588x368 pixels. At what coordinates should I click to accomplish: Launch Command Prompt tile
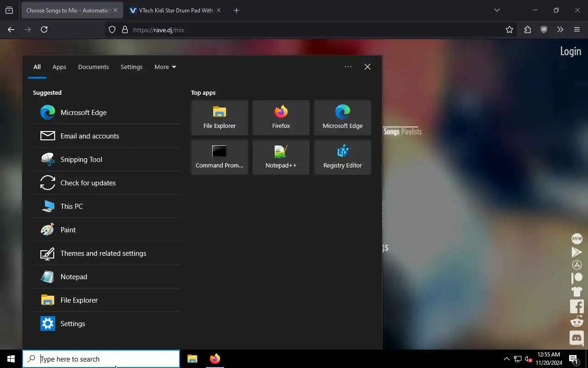pyautogui.click(x=220, y=157)
